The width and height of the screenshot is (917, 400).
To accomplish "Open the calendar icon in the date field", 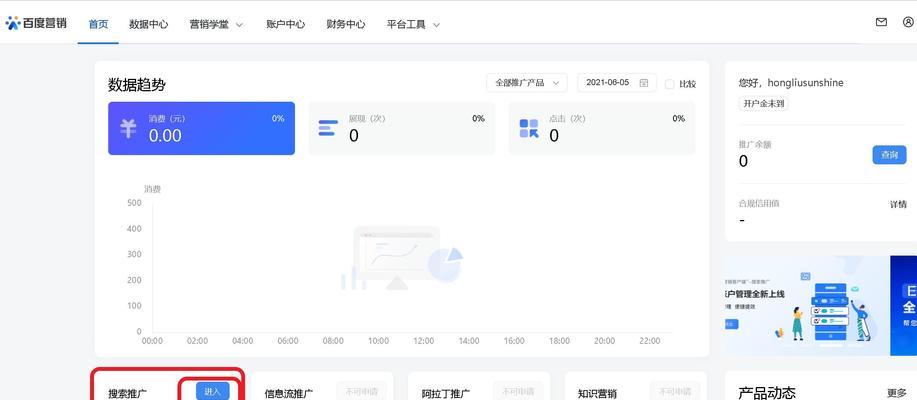I will pyautogui.click(x=644, y=83).
